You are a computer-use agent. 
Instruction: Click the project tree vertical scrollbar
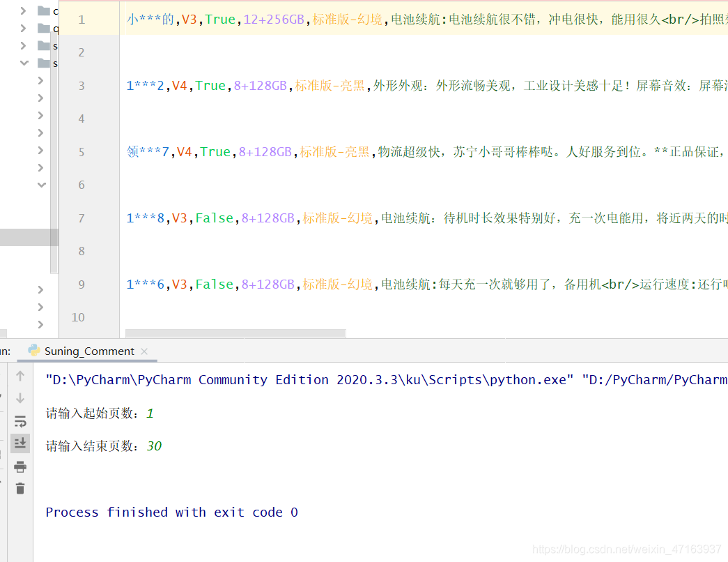54,153
